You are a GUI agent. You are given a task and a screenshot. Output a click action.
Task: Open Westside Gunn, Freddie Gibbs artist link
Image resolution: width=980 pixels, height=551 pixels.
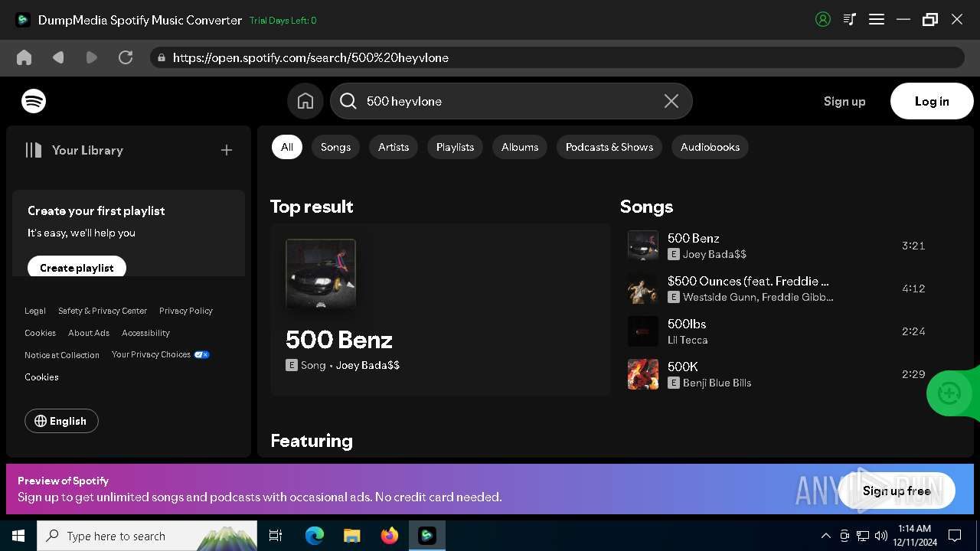[758, 297]
